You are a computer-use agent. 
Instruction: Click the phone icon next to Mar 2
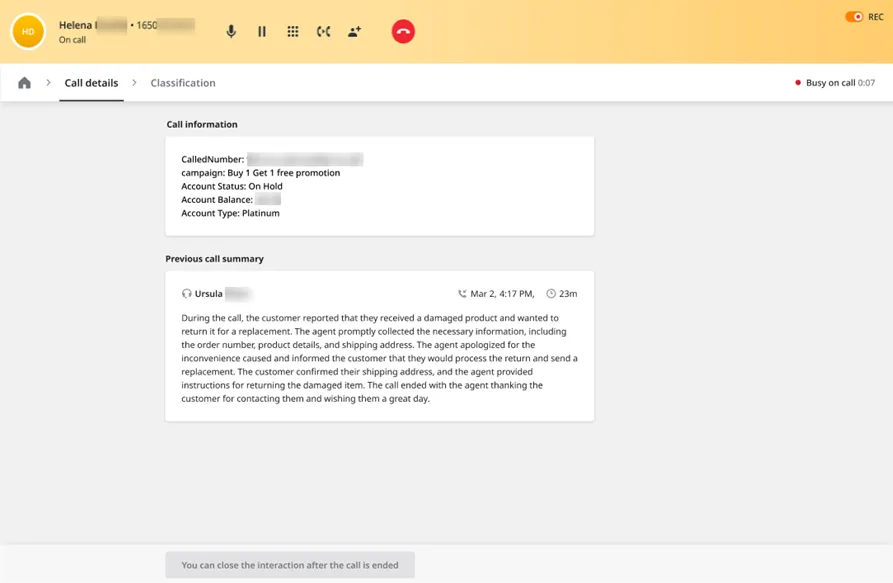click(462, 294)
